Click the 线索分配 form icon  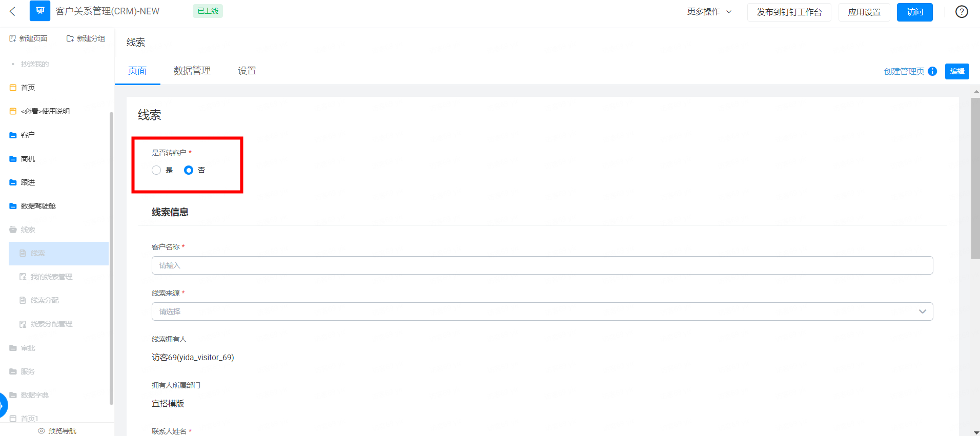click(x=23, y=300)
